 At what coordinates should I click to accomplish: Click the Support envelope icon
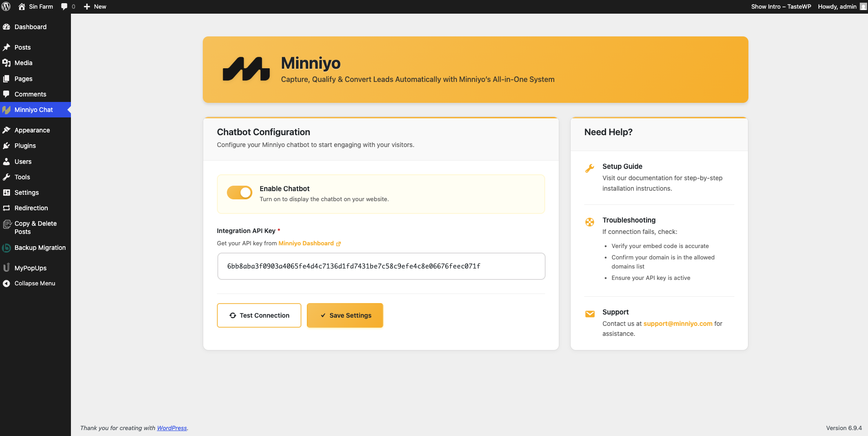(x=590, y=314)
